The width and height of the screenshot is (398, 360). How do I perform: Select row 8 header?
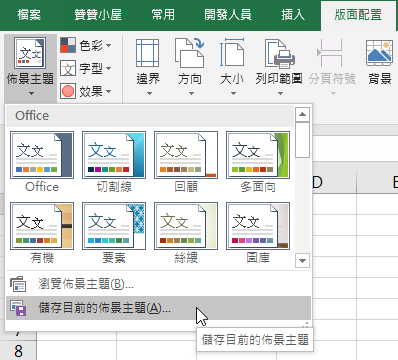pyautogui.click(x=18, y=350)
